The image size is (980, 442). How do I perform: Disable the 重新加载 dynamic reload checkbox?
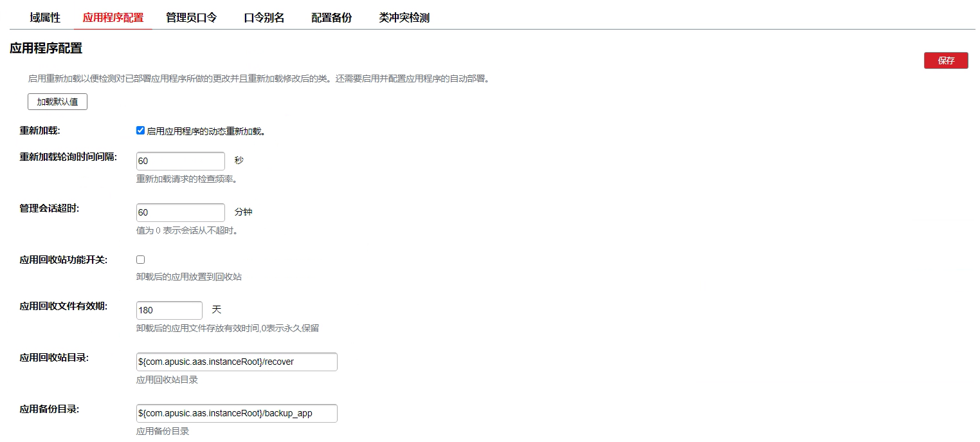coord(141,131)
